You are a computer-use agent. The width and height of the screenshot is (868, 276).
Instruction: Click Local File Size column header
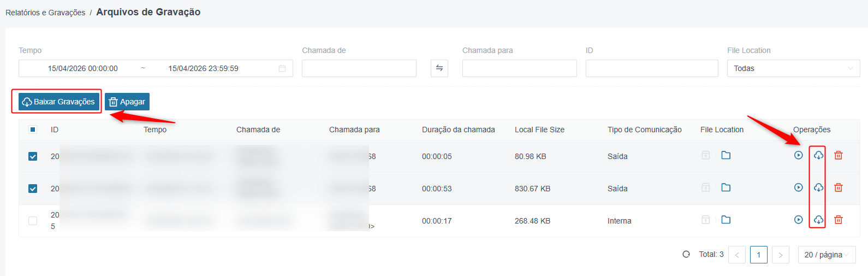(x=539, y=130)
